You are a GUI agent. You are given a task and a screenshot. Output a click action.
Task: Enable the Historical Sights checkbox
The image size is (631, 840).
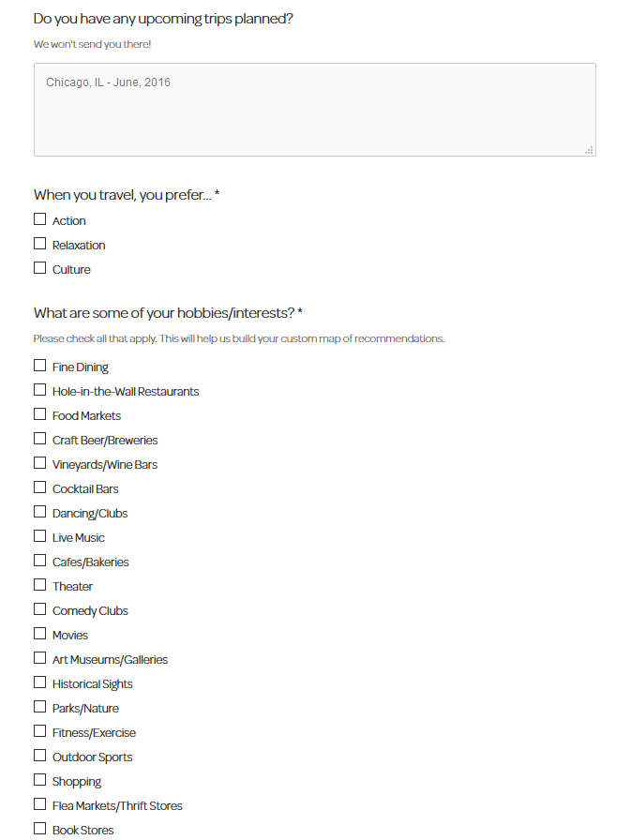click(x=39, y=681)
